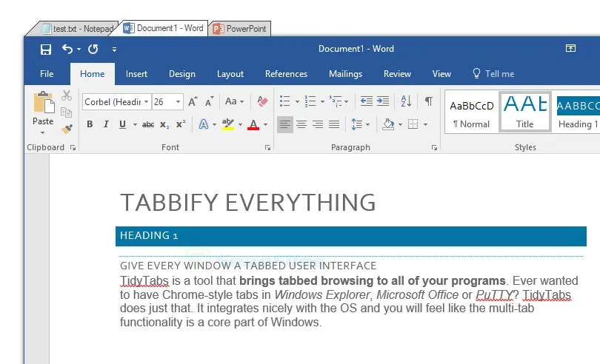Viewport: 600px width, 364px height.
Task: Undo the last action
Action: (67, 49)
